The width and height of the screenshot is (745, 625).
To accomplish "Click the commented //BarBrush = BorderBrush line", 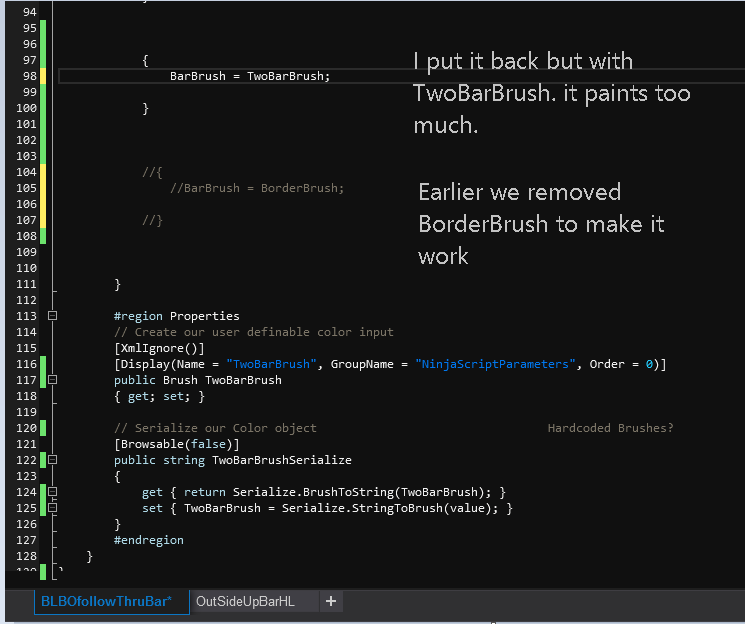I will (x=257, y=188).
